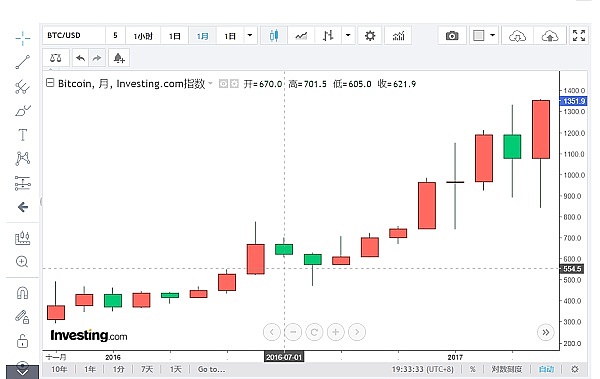
Task: Click the chart scroll-left arrow
Action: point(272,332)
